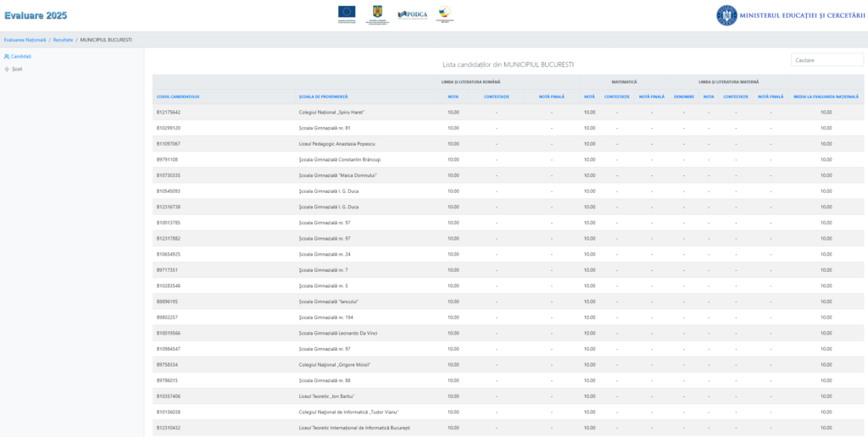Select candidate code B8896195
This screenshot has height=437, width=868.
point(167,301)
